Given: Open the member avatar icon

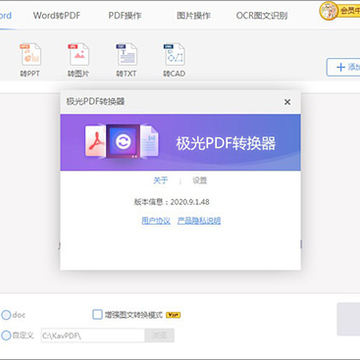Looking at the screenshot, I should pyautogui.click(x=329, y=11).
